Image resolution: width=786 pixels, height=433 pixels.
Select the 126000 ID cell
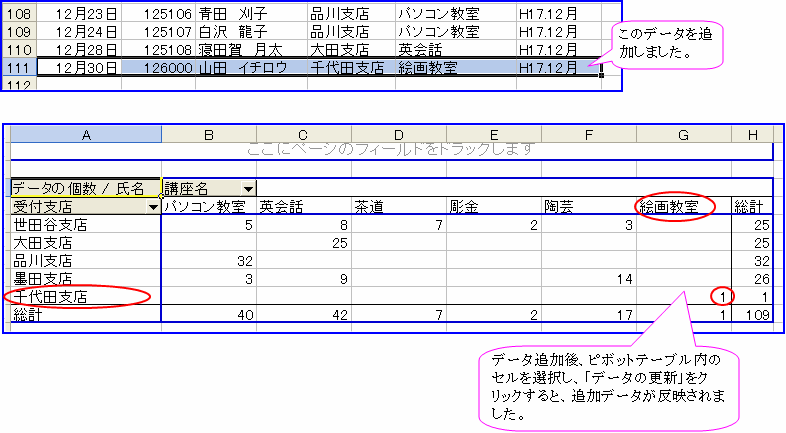pyautogui.click(x=158, y=68)
